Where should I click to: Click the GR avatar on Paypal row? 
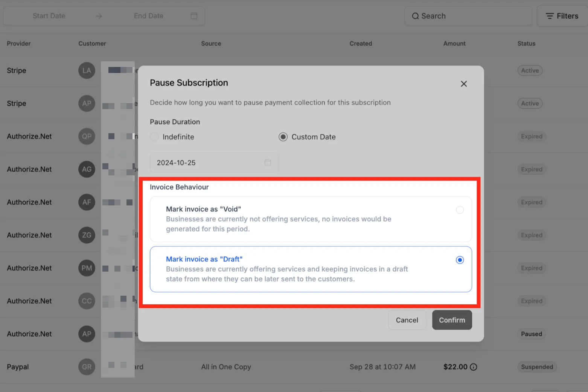(87, 367)
